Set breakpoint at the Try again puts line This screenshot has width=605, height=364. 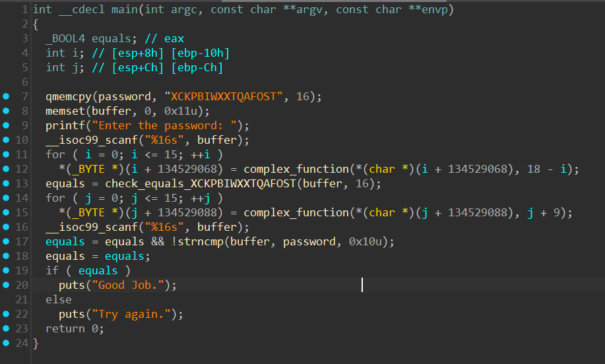click(x=6, y=314)
